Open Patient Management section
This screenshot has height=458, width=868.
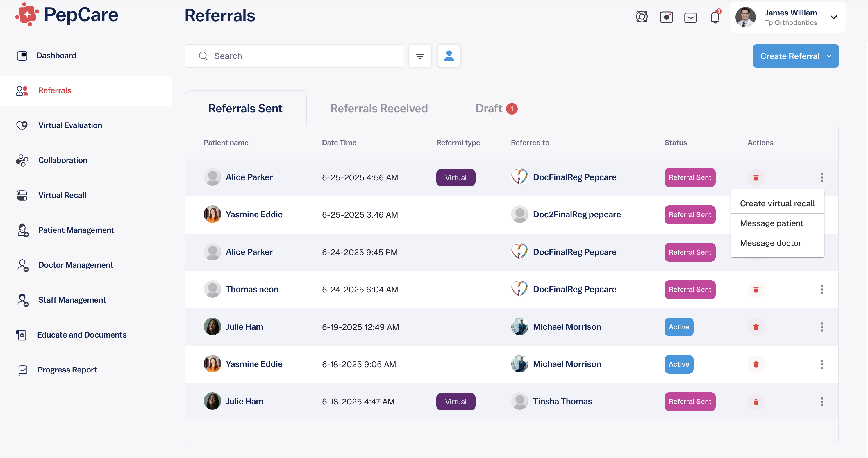coord(65,230)
